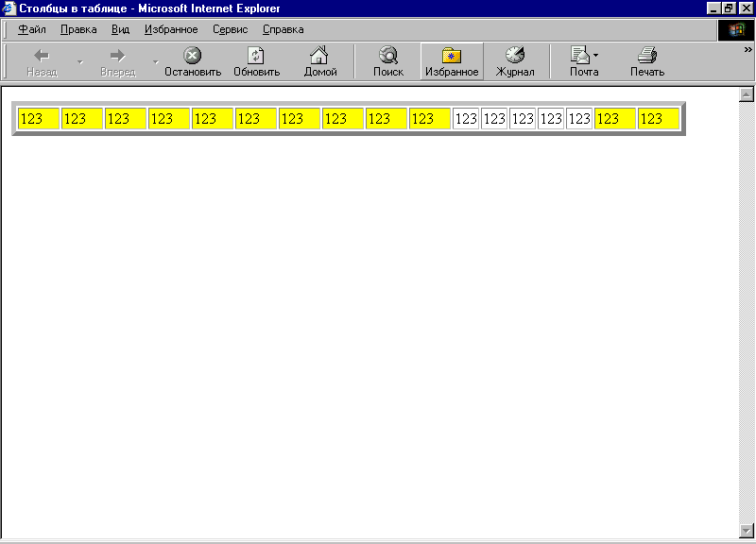756x544 pixels.
Task: Click the first white 123 table cell
Action: (466, 119)
